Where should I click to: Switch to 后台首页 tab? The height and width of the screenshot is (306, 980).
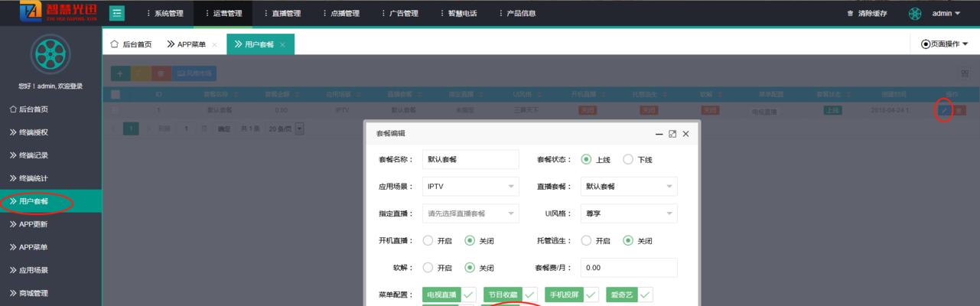[x=131, y=44]
